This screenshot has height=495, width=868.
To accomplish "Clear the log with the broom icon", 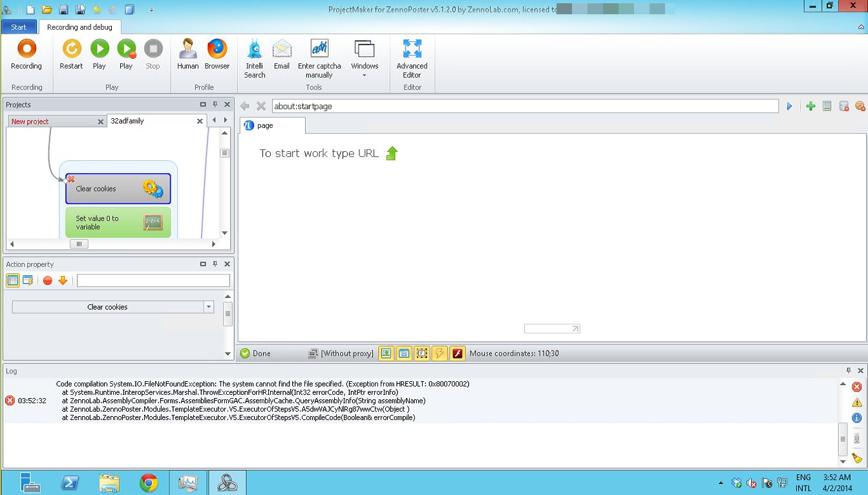I will coord(857,458).
